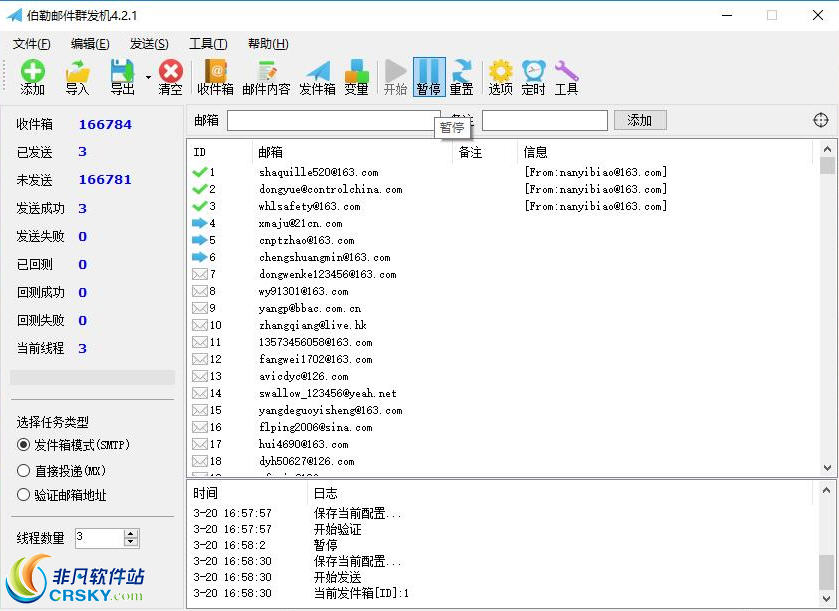The image size is (839, 611).
Task: Click the 清空 clear list icon
Action: pos(168,75)
